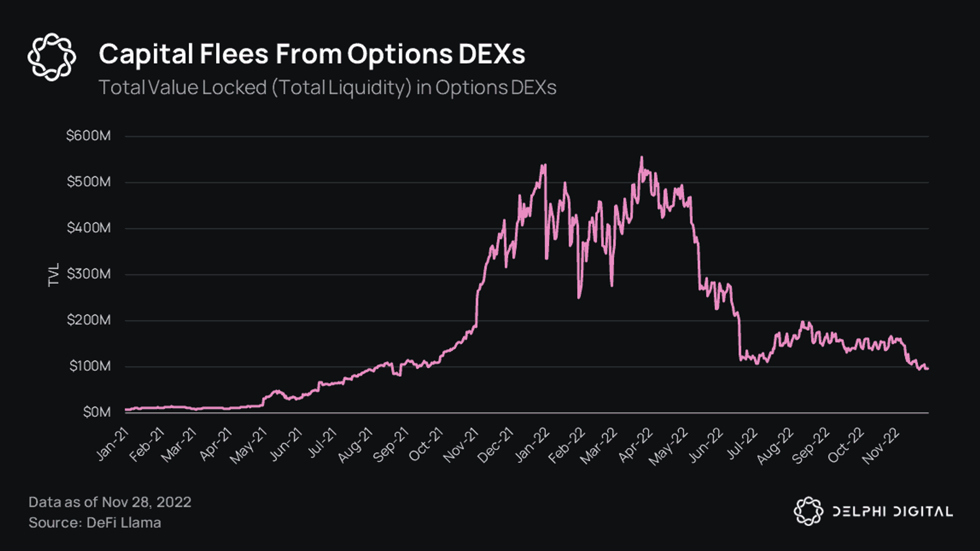Click the May-21 x-axis label
980x551 pixels.
tap(248, 445)
